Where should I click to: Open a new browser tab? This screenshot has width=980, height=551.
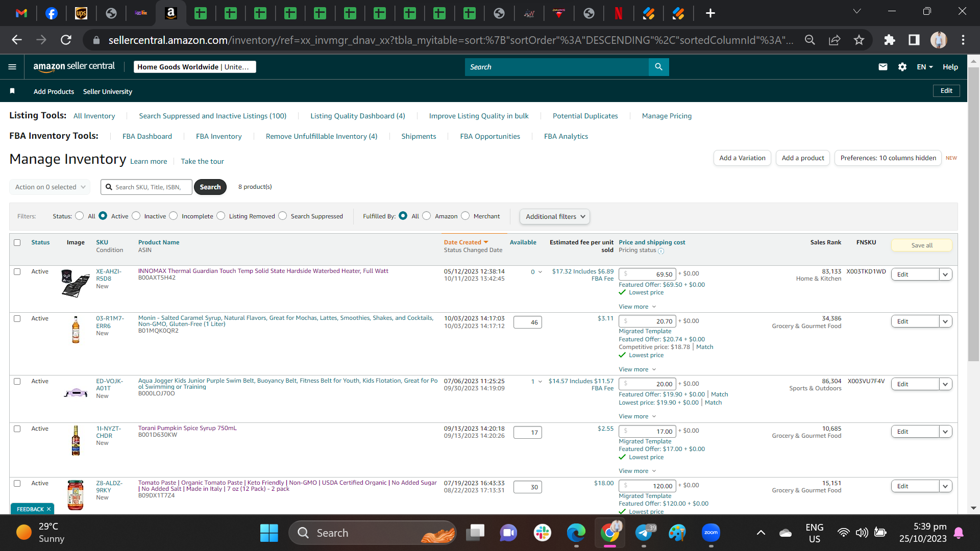[710, 13]
